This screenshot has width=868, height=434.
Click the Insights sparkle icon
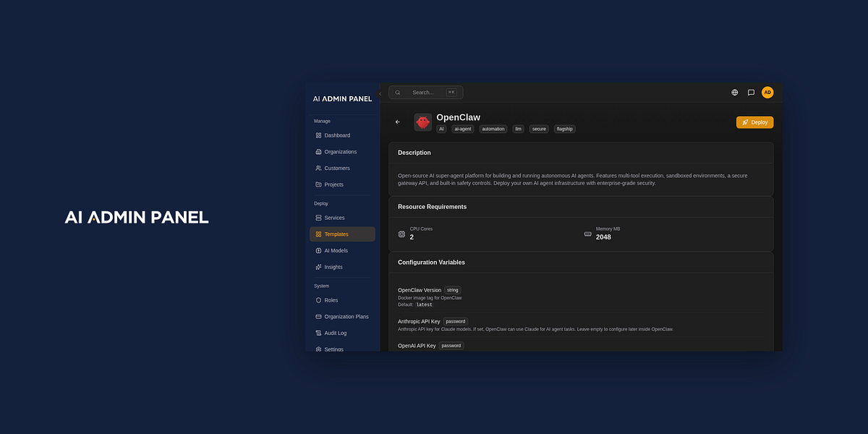(318, 267)
